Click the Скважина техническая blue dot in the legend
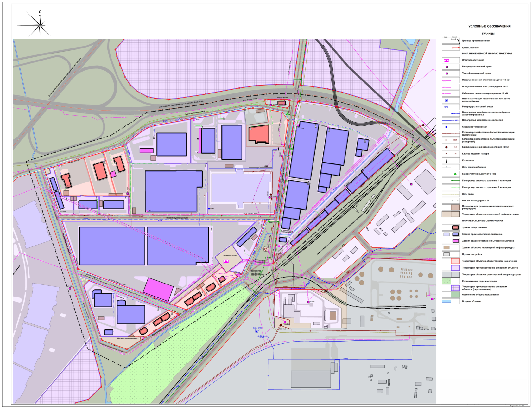Image resolution: width=532 pixels, height=409 pixels. click(x=446, y=127)
